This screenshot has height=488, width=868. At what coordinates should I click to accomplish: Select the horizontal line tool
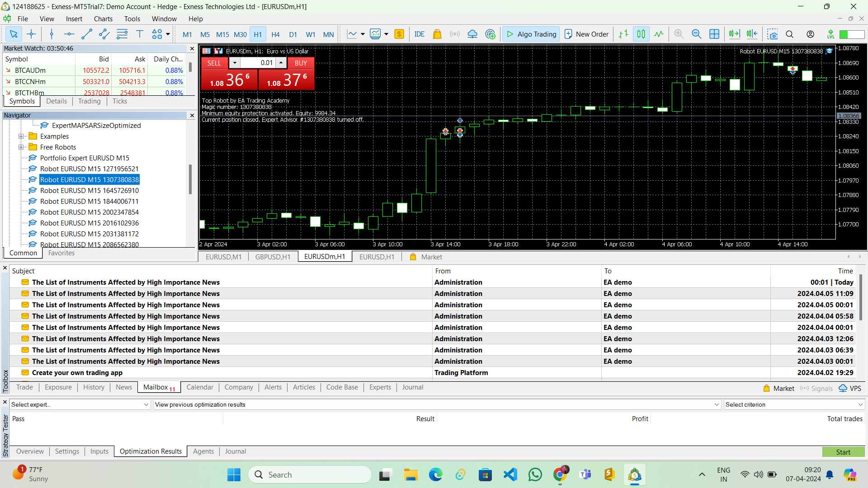coord(69,34)
